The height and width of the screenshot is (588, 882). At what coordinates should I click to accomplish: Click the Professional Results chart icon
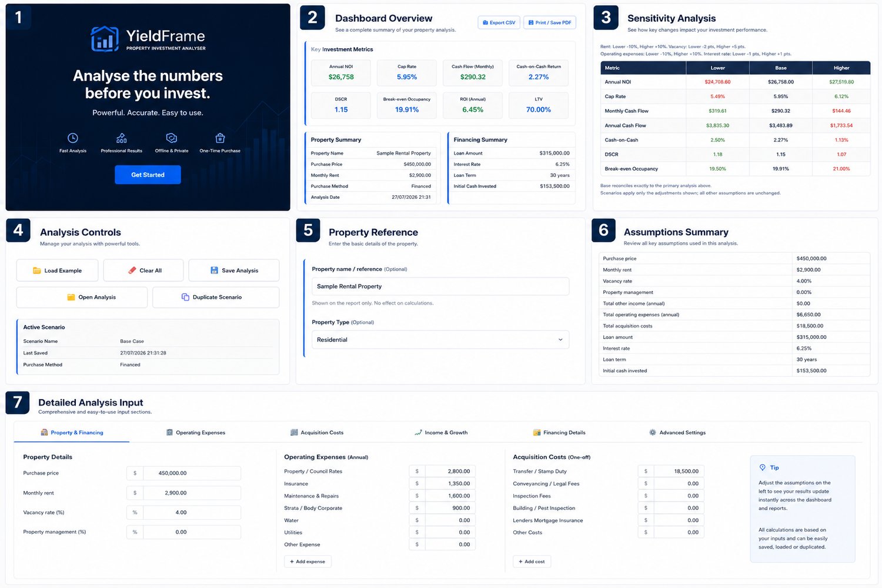pyautogui.click(x=121, y=138)
